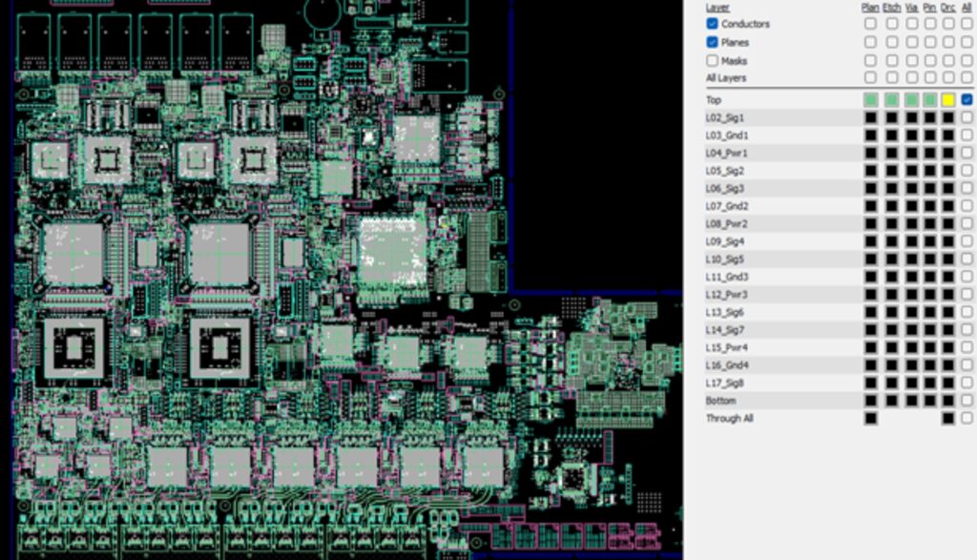977x560 pixels.
Task: Click the Plan column header
Action: [x=870, y=8]
